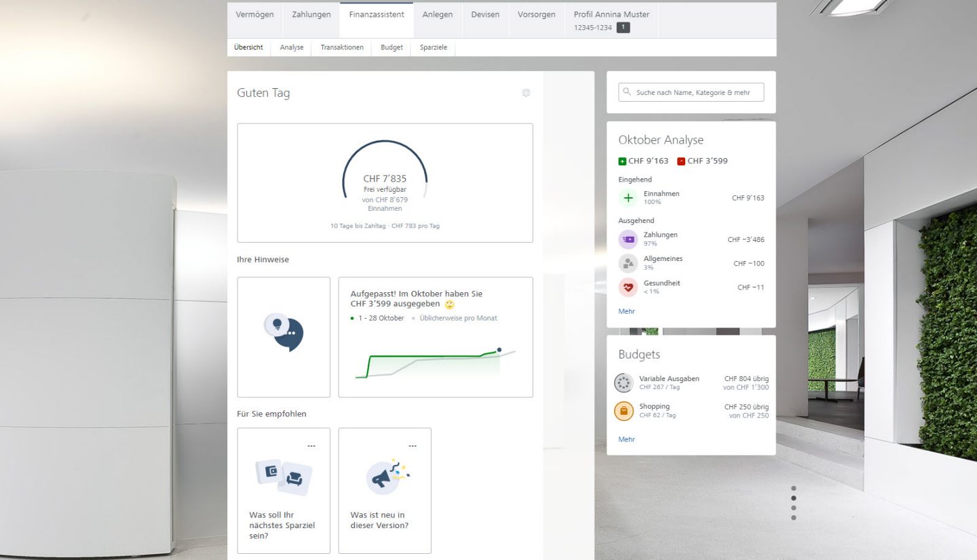The image size is (977, 560).
Task: Click the grey Allgemeines category icon
Action: click(628, 263)
